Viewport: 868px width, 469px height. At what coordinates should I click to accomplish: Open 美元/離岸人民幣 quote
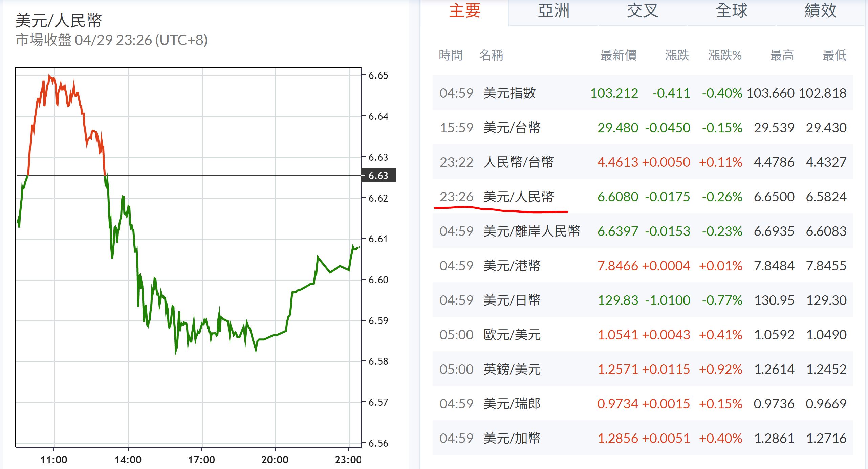pyautogui.click(x=531, y=231)
